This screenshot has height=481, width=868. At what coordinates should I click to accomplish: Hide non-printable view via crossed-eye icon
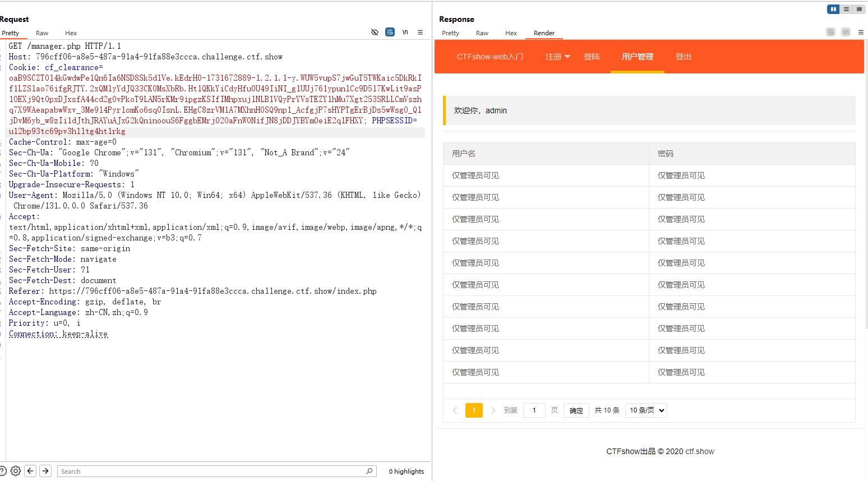pyautogui.click(x=375, y=32)
